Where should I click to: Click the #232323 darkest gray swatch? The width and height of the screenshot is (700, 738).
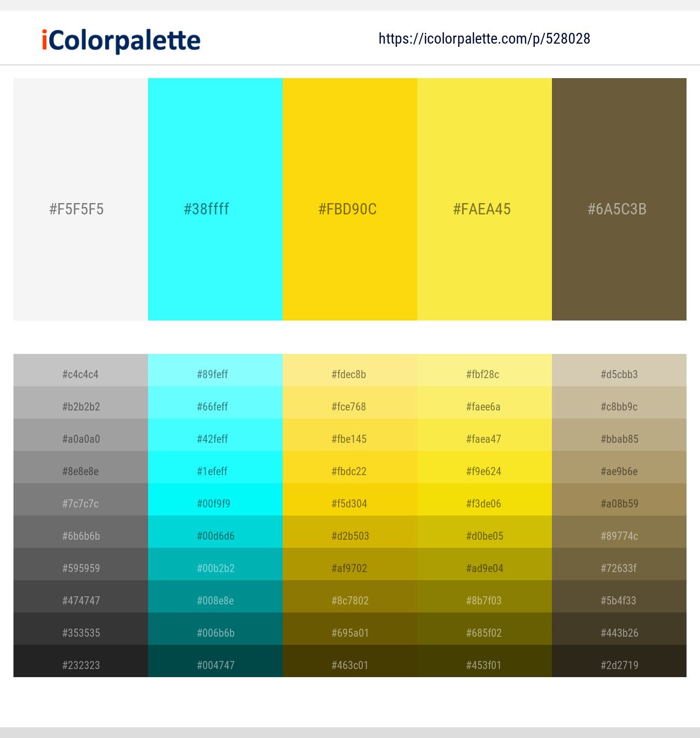(x=80, y=665)
